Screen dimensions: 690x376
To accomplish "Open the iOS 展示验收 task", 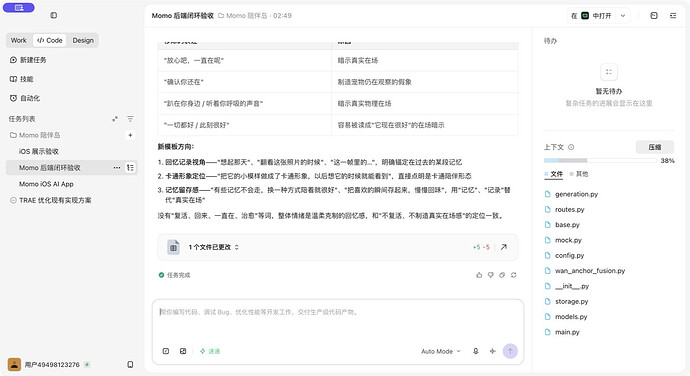I will [x=39, y=151].
